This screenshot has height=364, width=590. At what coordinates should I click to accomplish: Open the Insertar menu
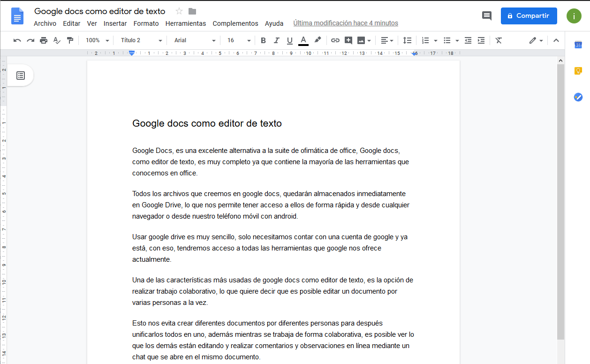tap(115, 23)
